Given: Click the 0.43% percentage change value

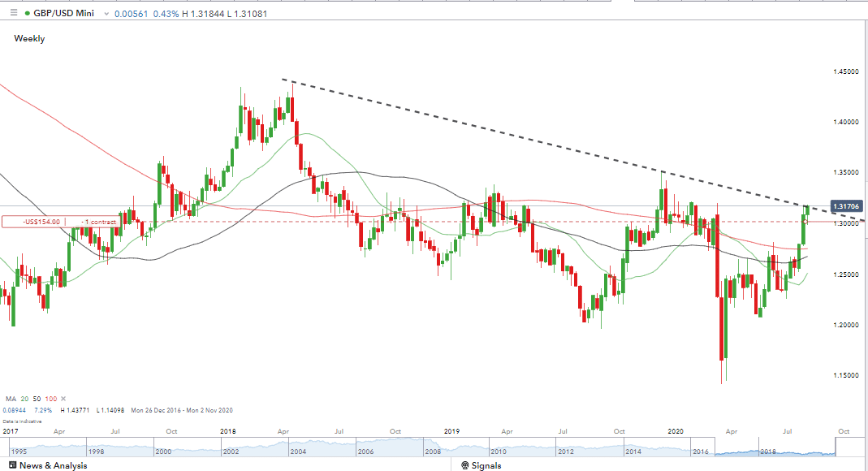Looking at the screenshot, I should [166, 13].
